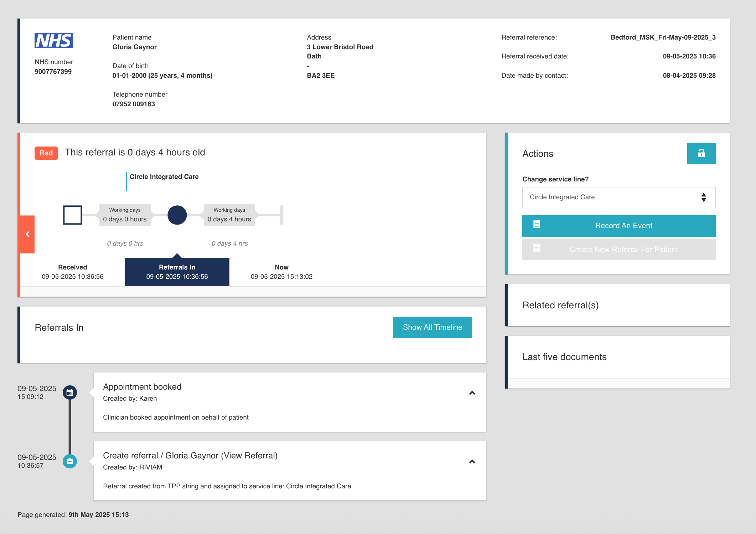Click the filled circle timeline node

[177, 215]
